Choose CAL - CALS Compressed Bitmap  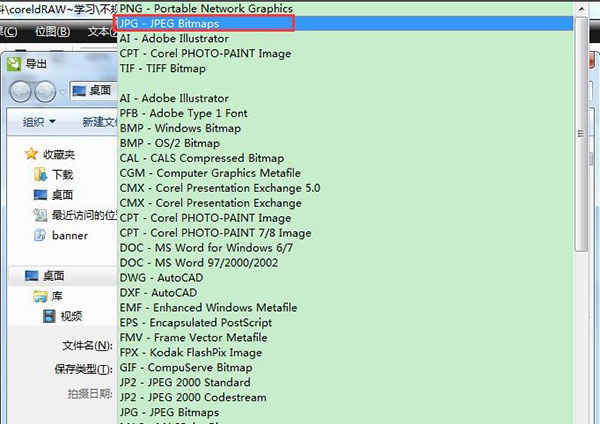pos(346,158)
